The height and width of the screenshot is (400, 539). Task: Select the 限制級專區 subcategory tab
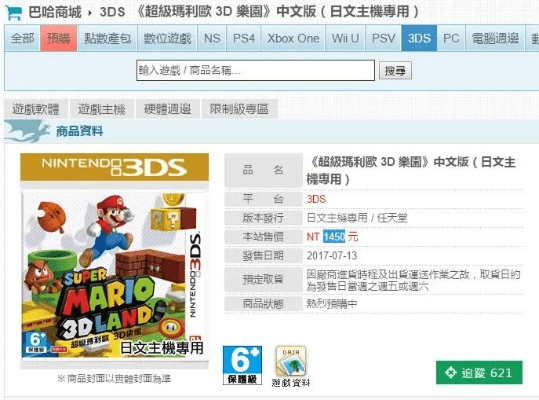click(x=239, y=109)
